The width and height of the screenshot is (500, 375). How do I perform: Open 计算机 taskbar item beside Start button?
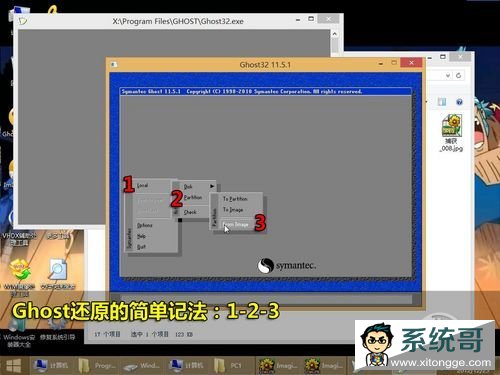[51, 366]
